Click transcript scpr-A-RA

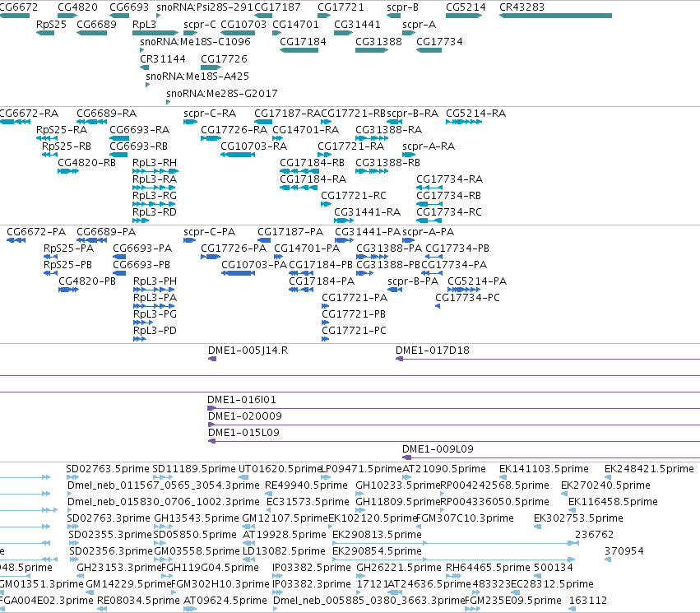(429, 146)
